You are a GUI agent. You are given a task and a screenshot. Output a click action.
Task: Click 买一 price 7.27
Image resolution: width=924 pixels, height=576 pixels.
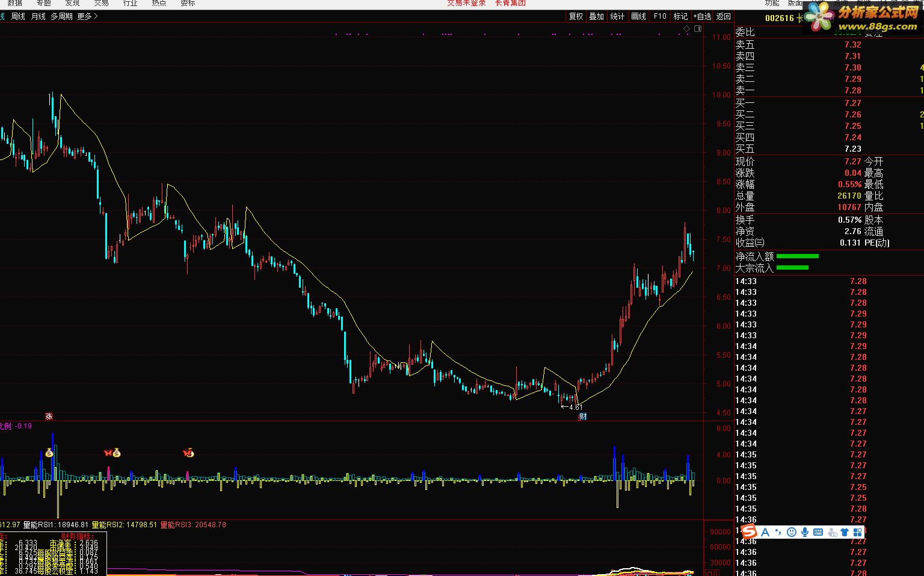tap(852, 103)
